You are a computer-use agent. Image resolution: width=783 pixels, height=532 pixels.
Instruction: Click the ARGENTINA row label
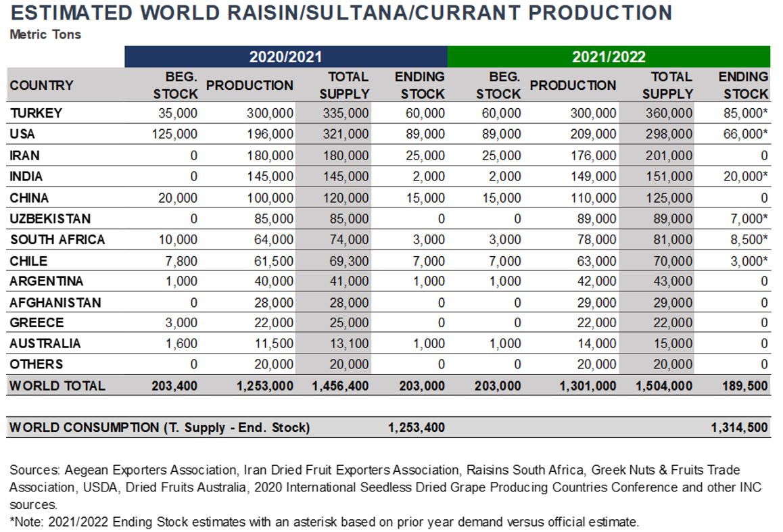point(47,281)
